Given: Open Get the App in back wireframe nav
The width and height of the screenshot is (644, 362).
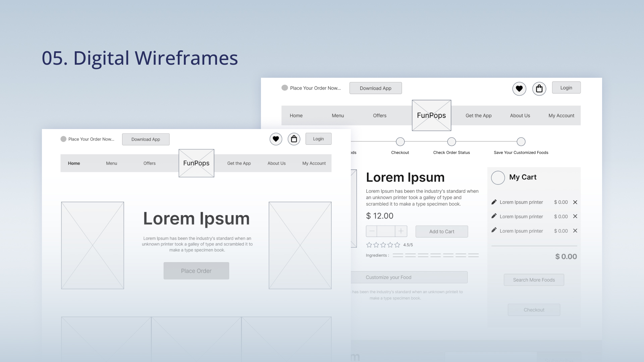Looking at the screenshot, I should [479, 116].
